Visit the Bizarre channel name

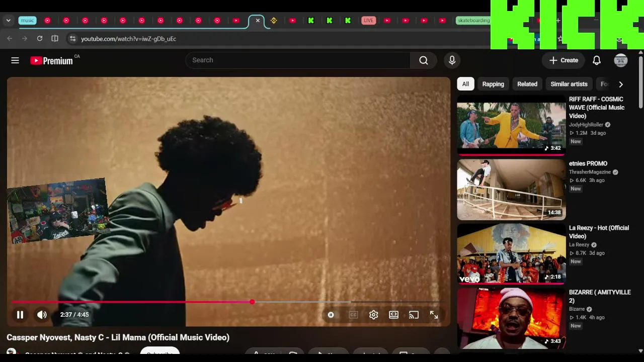(x=577, y=309)
